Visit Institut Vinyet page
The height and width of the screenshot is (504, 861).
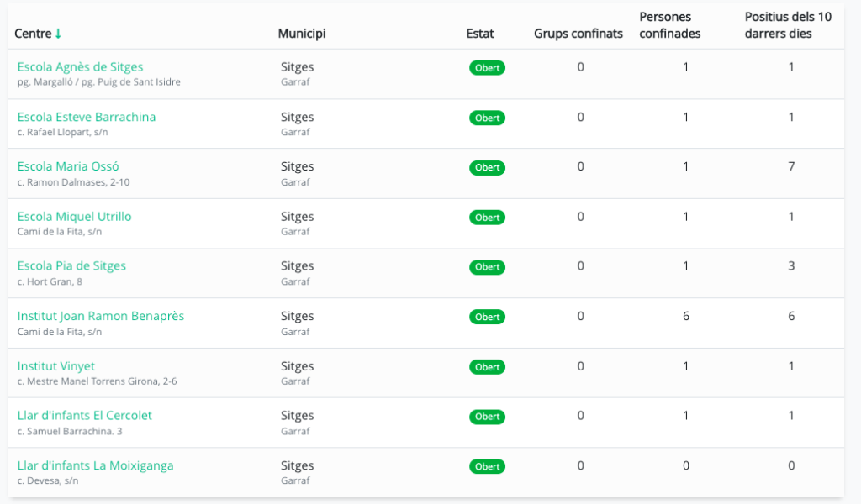55,366
